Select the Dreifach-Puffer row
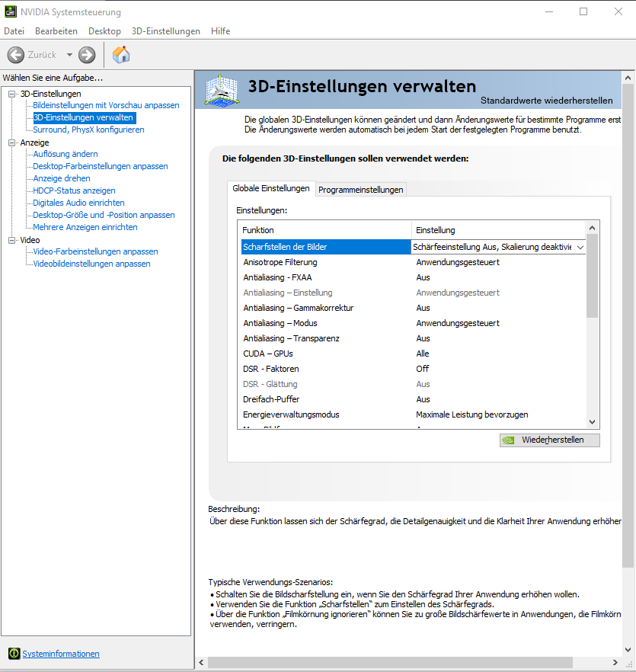Viewport: 636px width, 672px height. pyautogui.click(x=413, y=399)
